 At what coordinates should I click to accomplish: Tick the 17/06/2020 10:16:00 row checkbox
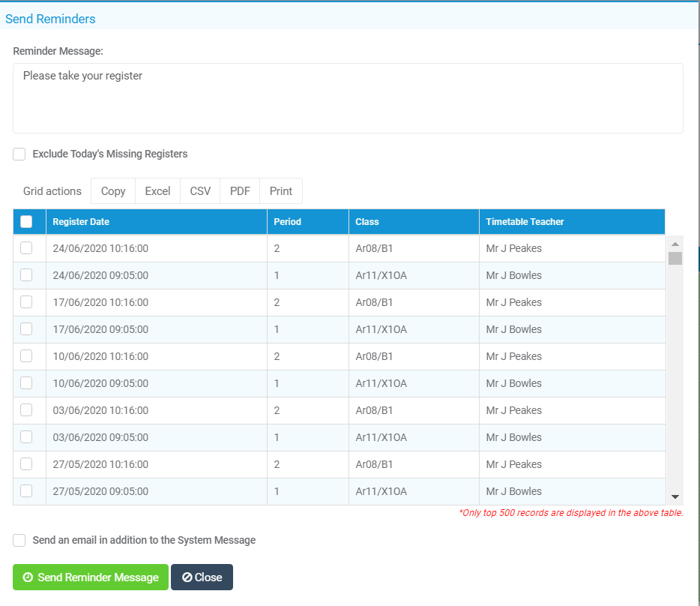tap(26, 302)
